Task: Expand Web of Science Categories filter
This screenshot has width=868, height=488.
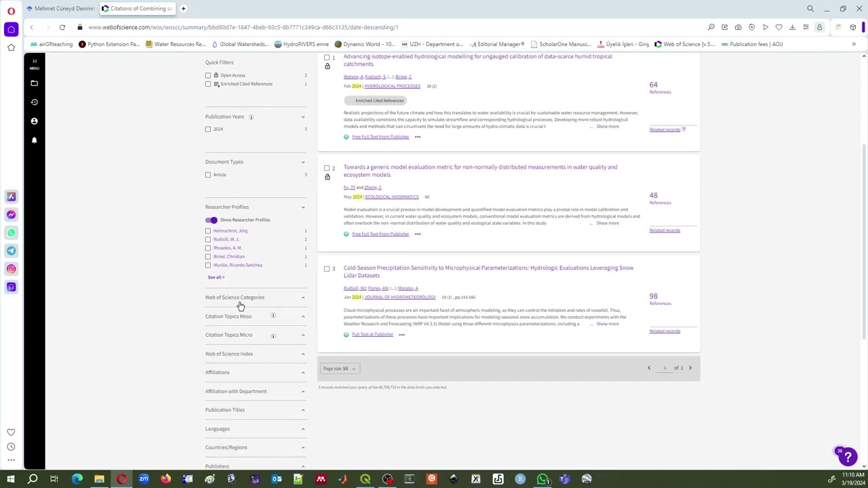Action: click(x=255, y=298)
